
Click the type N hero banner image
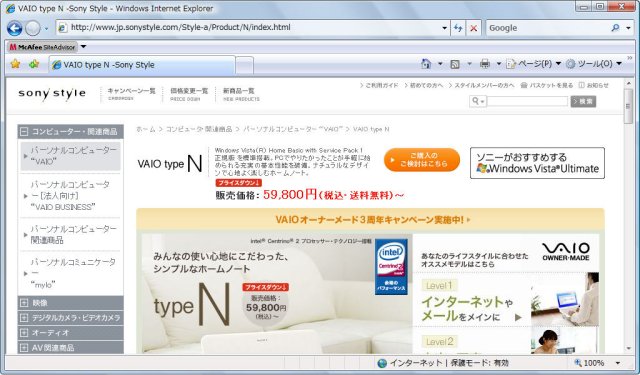277,293
